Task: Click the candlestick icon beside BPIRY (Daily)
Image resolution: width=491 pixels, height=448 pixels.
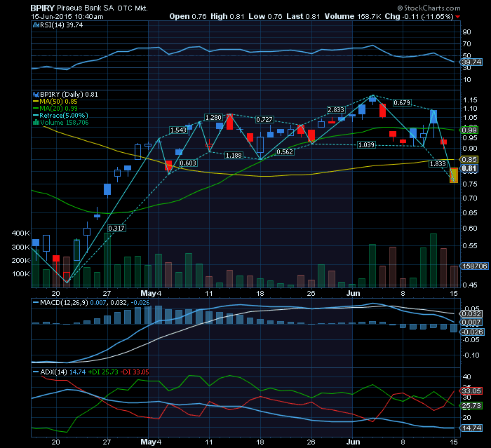Action: click(x=36, y=94)
